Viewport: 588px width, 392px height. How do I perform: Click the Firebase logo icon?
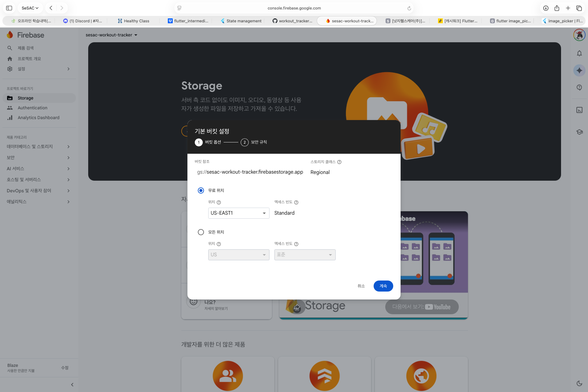[10, 35]
